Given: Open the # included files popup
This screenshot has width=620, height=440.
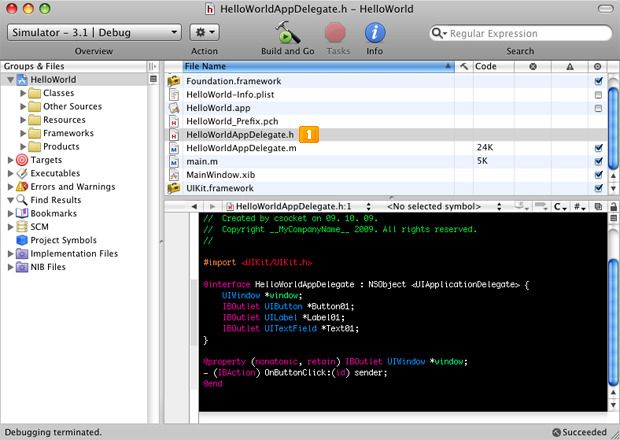Looking at the screenshot, I should (x=580, y=206).
